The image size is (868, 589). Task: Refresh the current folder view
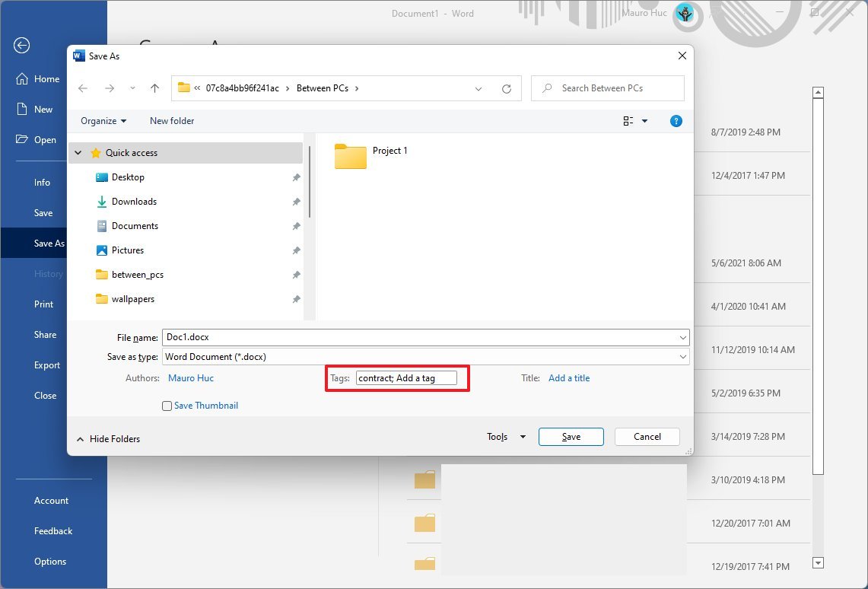(507, 88)
